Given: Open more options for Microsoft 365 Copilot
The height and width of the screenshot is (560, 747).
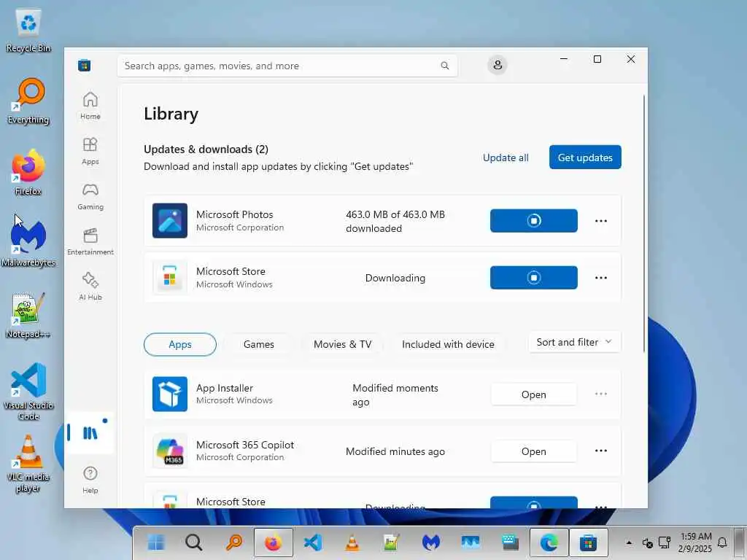Looking at the screenshot, I should pyautogui.click(x=601, y=451).
